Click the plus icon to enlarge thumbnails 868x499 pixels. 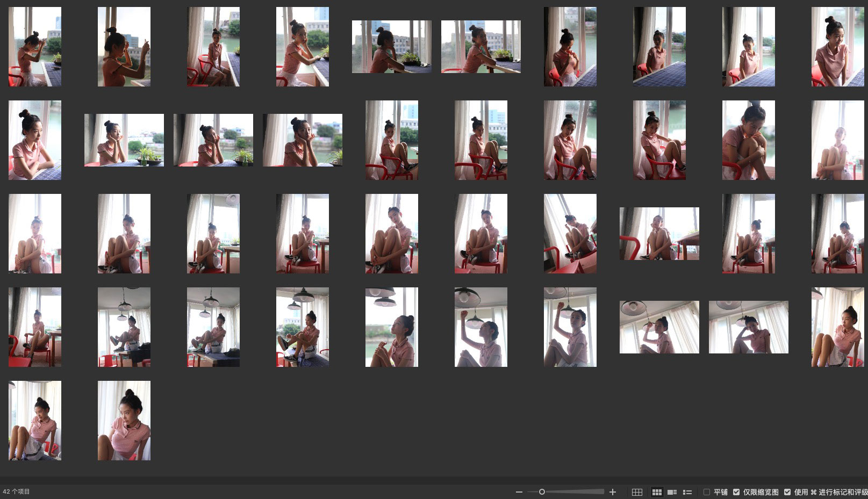[612, 492]
